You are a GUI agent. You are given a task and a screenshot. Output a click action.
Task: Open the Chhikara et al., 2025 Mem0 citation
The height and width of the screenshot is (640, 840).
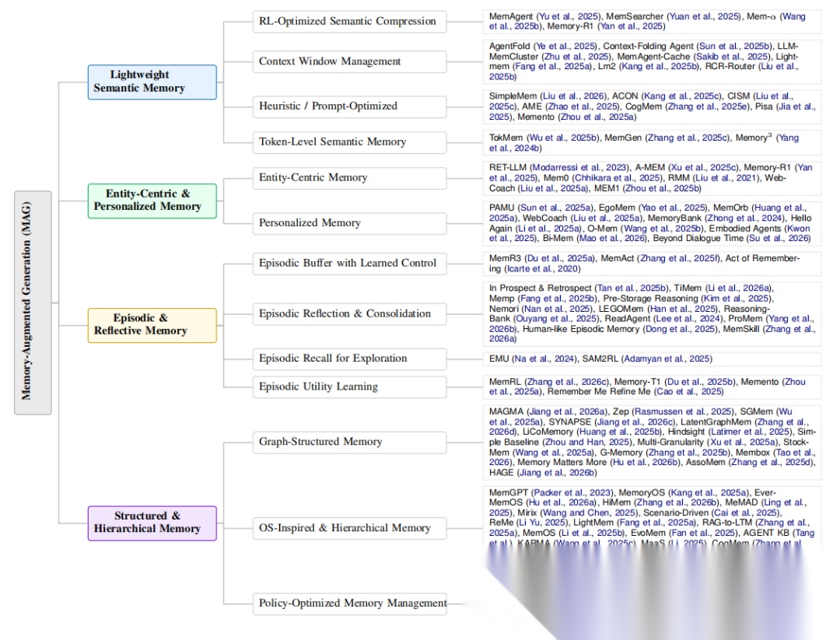[618, 178]
